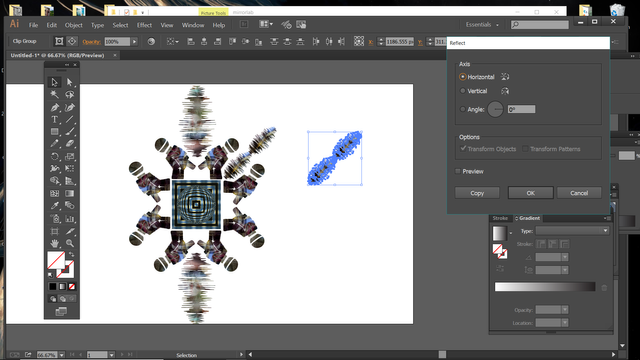
Task: Click Edit Clipping Path icon
Action: coord(59,41)
